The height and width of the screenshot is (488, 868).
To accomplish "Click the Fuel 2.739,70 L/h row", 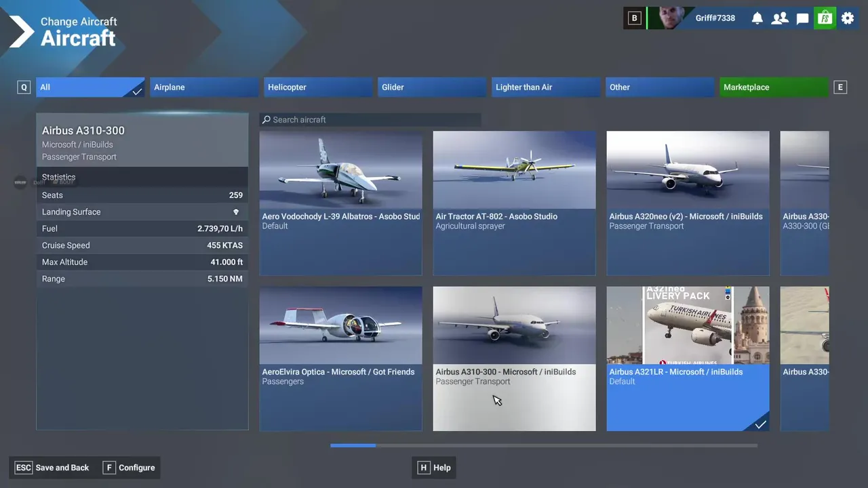I will coord(142,228).
